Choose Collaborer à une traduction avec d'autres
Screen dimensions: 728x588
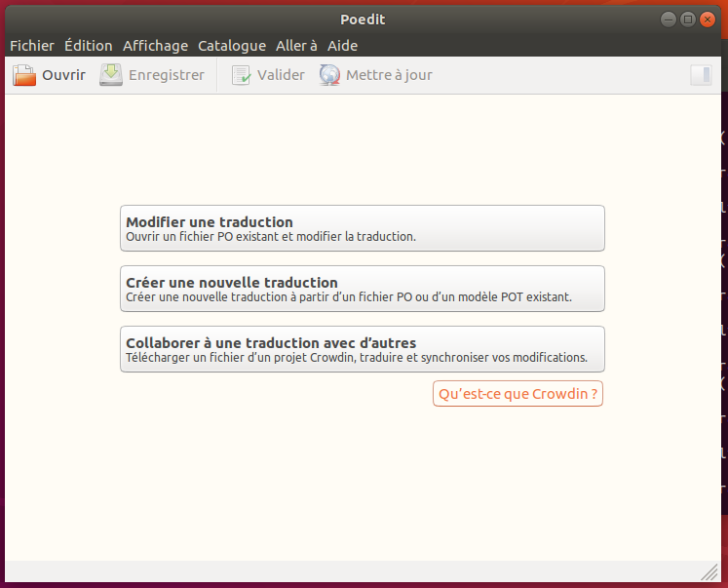click(363, 349)
